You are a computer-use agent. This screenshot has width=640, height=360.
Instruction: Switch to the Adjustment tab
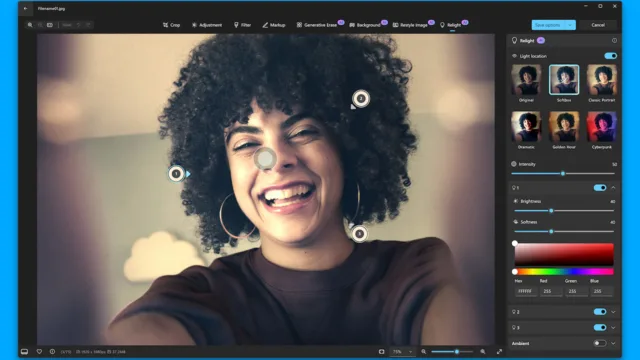207,25
